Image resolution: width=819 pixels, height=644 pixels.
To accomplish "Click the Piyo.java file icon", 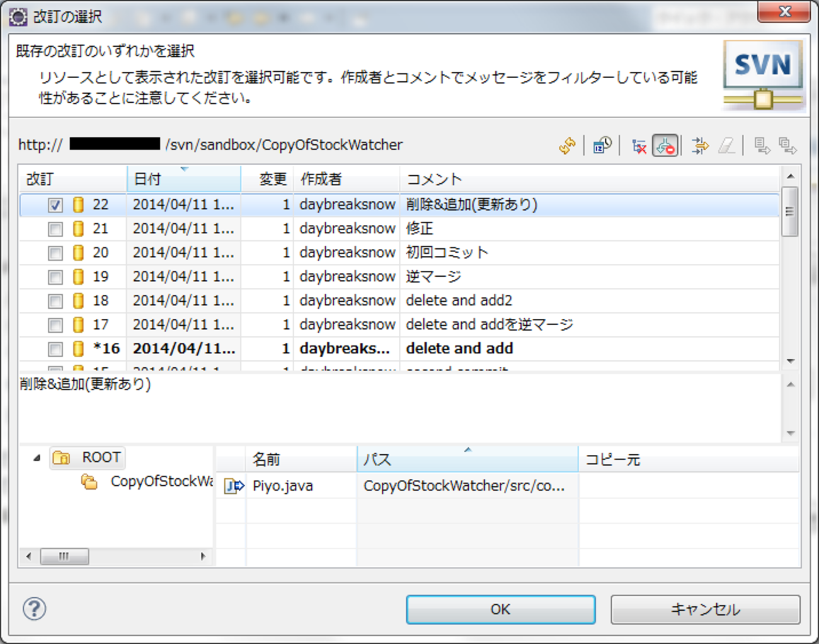I will point(234,486).
